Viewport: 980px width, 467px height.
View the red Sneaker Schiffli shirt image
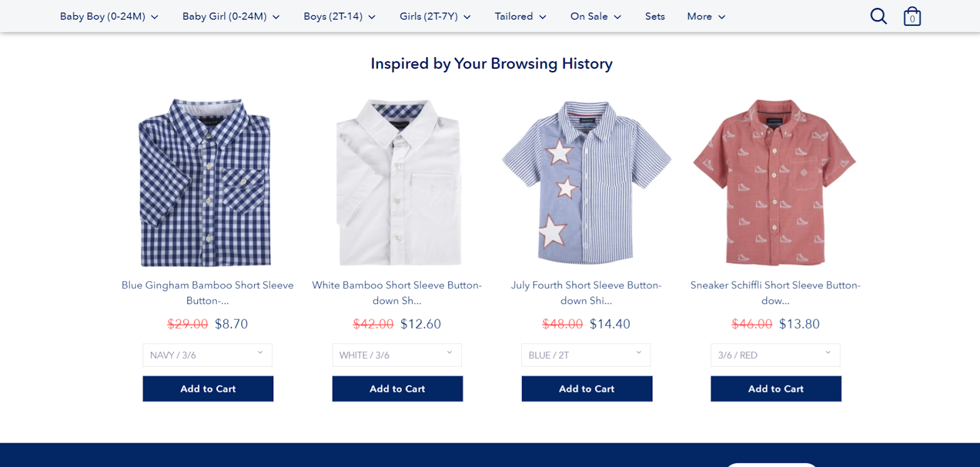click(775, 183)
